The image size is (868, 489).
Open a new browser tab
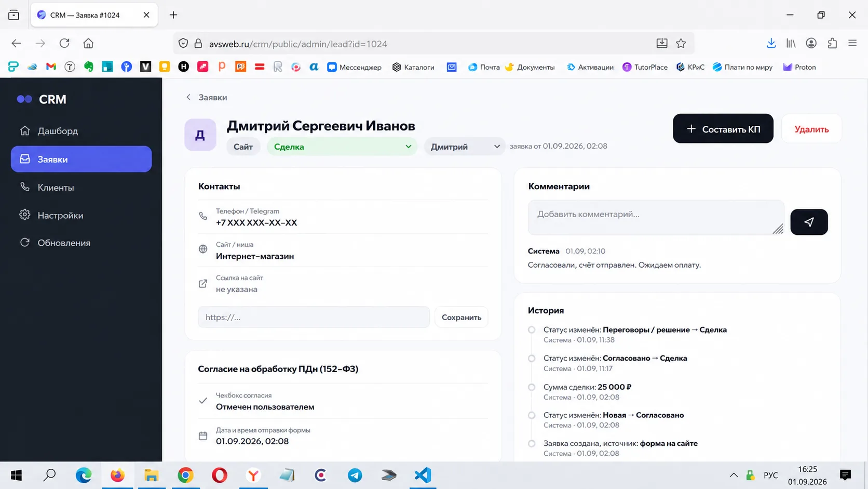pos(173,15)
